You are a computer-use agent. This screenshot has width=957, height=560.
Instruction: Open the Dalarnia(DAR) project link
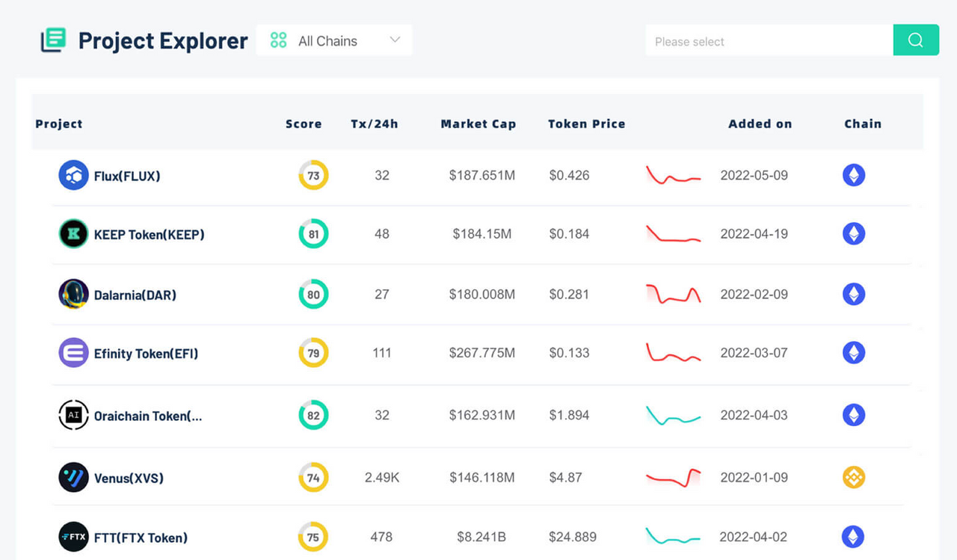pyautogui.click(x=135, y=295)
